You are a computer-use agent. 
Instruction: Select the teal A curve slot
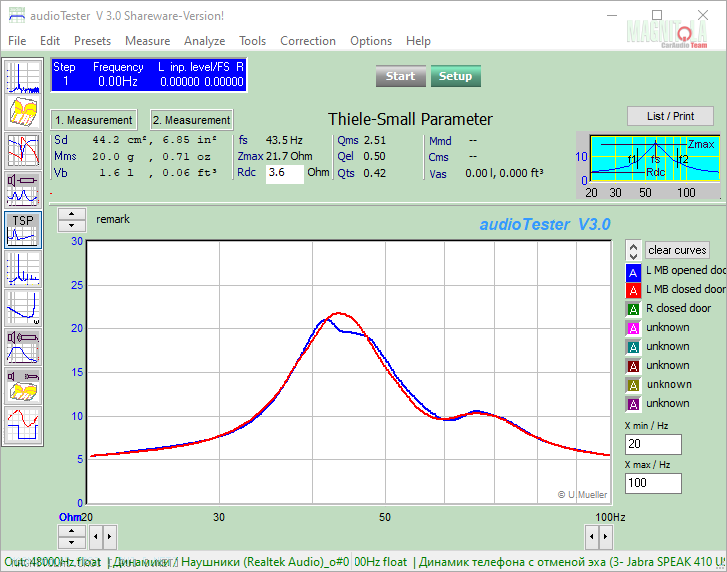(633, 347)
